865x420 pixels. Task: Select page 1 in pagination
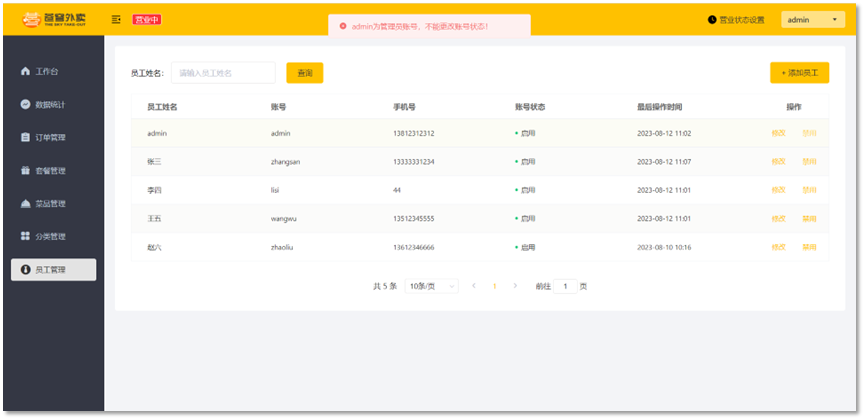click(494, 286)
